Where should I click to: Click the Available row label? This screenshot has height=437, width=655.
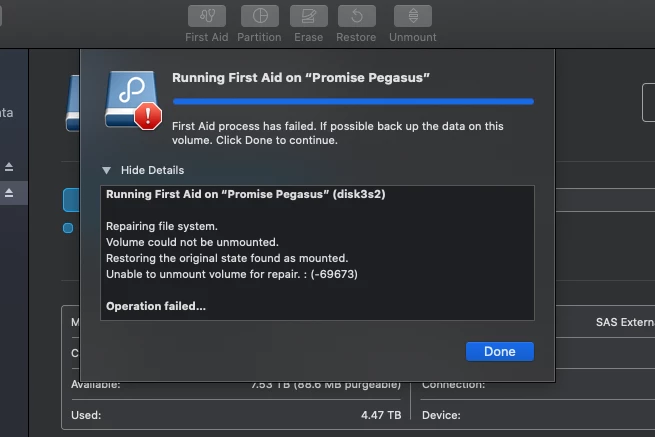[96, 384]
